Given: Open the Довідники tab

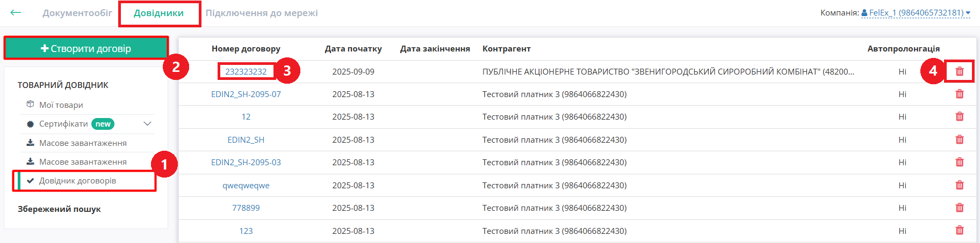Looking at the screenshot, I should pos(158,13).
